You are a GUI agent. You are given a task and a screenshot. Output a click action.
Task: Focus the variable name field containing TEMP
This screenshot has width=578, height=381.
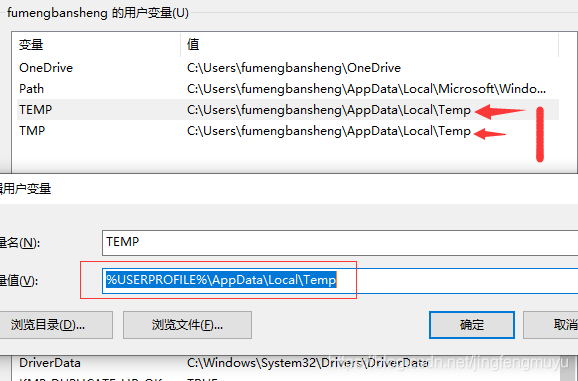click(x=340, y=242)
